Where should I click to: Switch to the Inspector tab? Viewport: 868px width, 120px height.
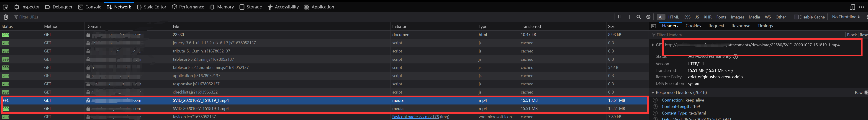(27, 7)
